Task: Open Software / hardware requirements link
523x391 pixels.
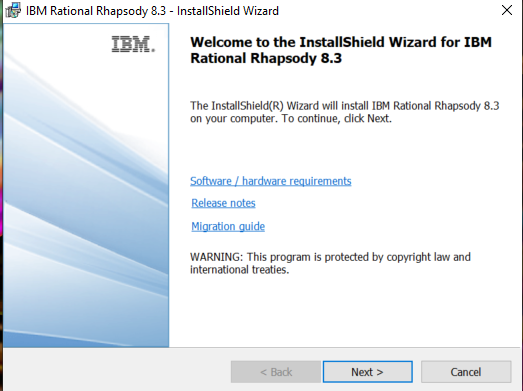Action: point(271,181)
